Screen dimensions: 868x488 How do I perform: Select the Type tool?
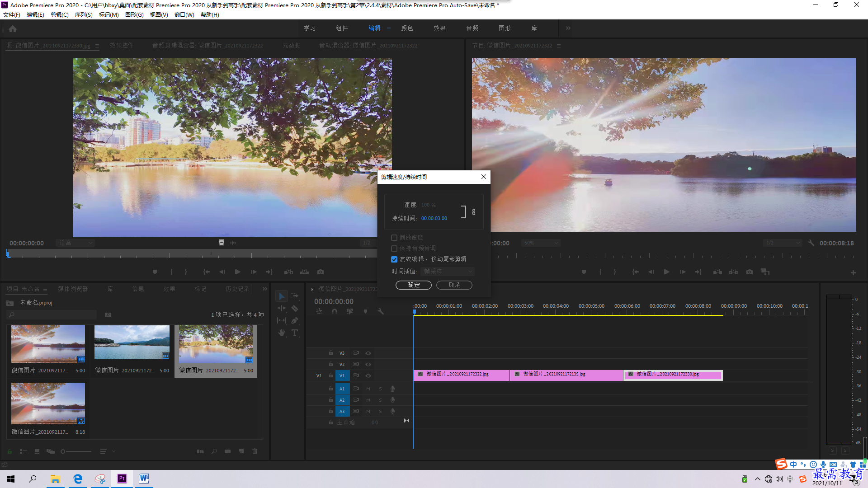point(295,333)
